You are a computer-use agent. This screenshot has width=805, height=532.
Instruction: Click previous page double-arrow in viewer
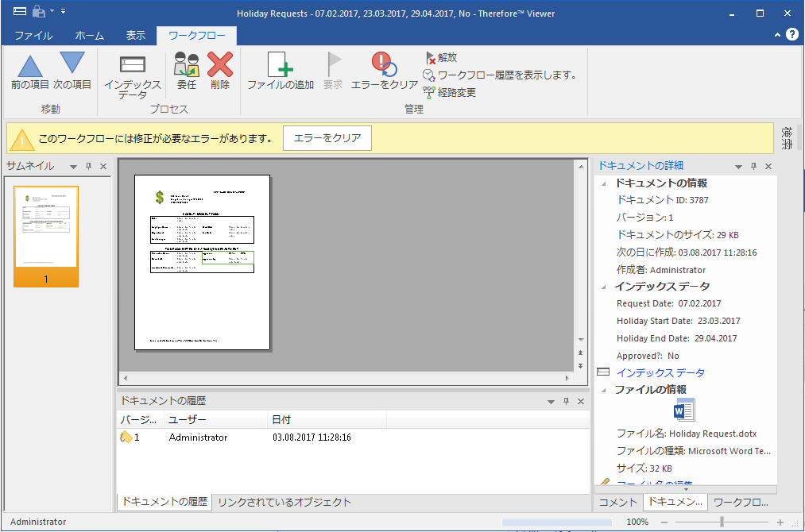[581, 353]
